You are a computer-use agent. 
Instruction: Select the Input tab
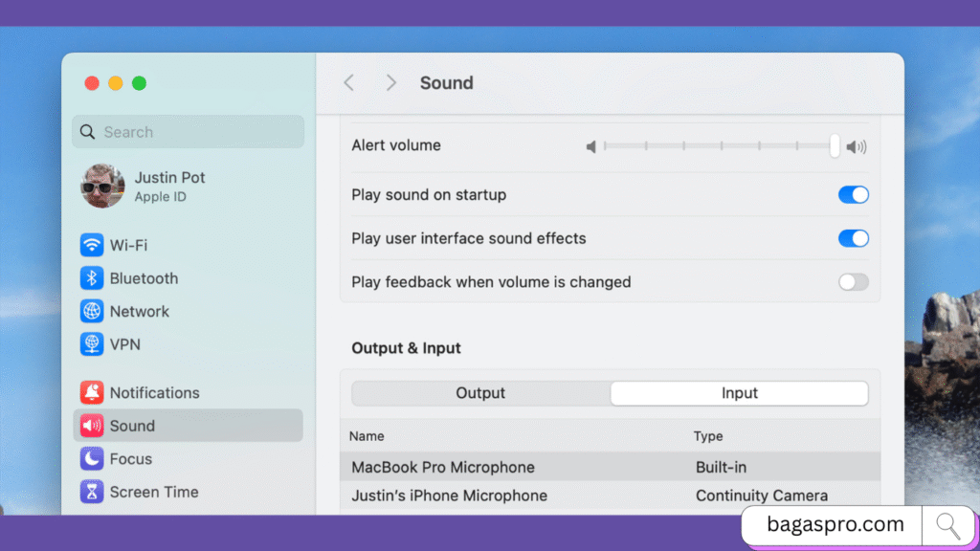click(x=739, y=393)
